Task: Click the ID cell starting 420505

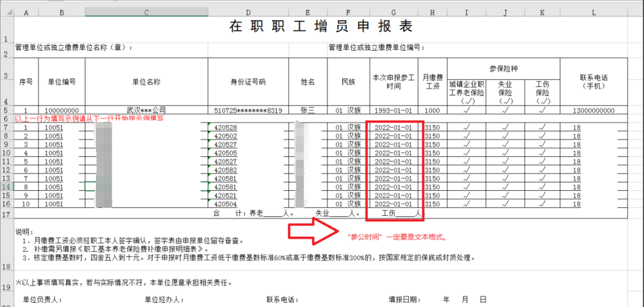Action: click(248, 153)
